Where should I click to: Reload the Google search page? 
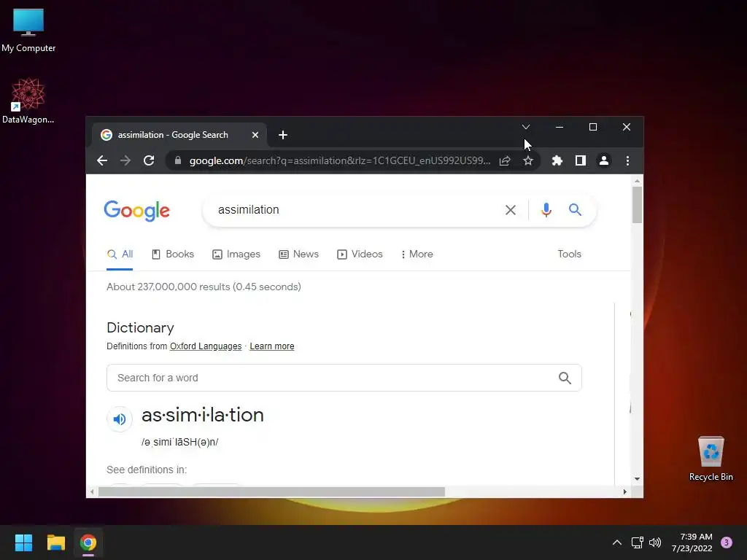coord(149,160)
